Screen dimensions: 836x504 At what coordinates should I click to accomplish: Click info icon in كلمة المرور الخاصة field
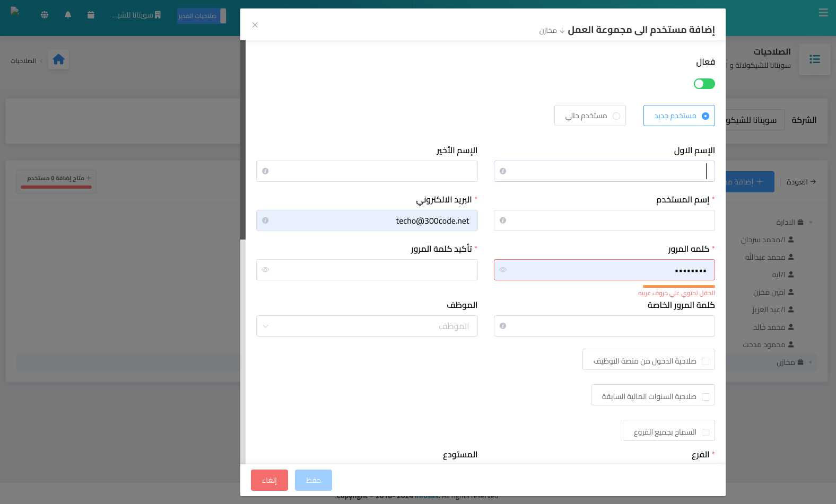coord(503,326)
